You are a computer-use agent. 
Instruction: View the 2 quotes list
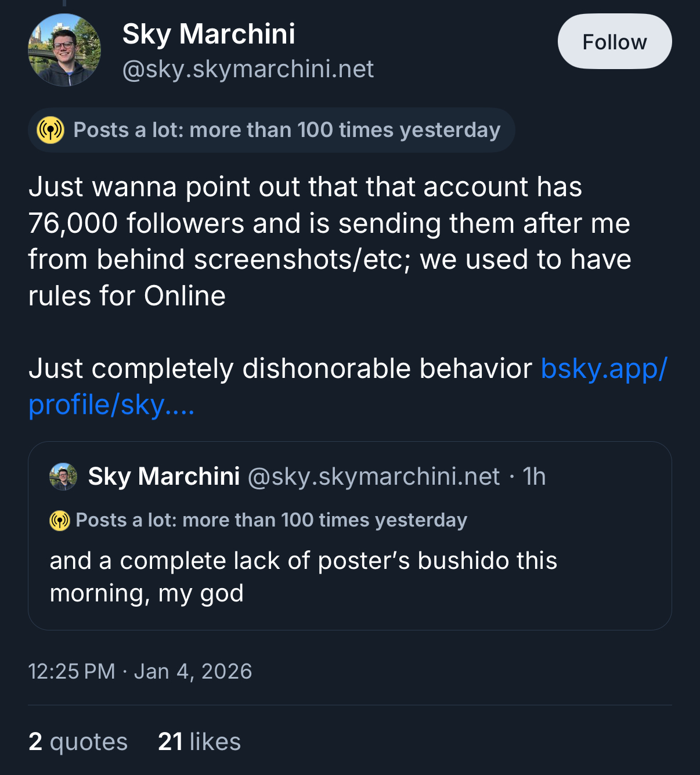tap(78, 742)
